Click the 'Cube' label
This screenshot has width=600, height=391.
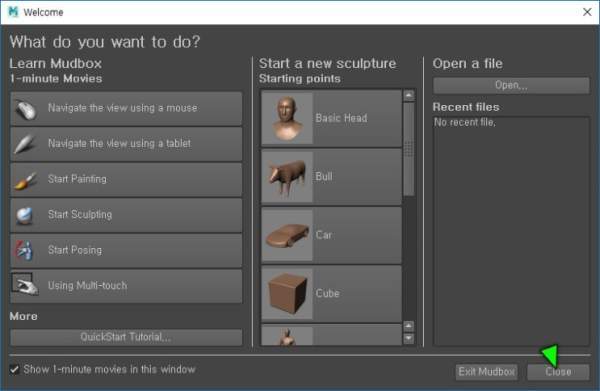point(328,293)
